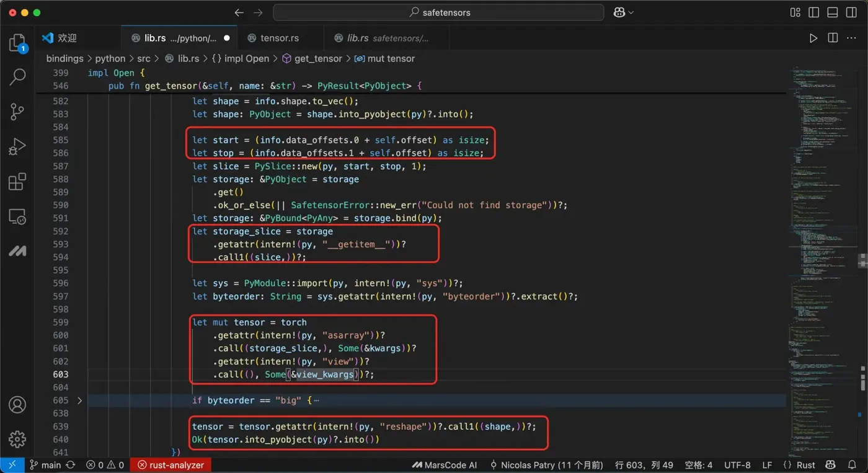Click the sticky scroll line pub fn get_tensor
The height and width of the screenshot is (473, 868).
265,86
